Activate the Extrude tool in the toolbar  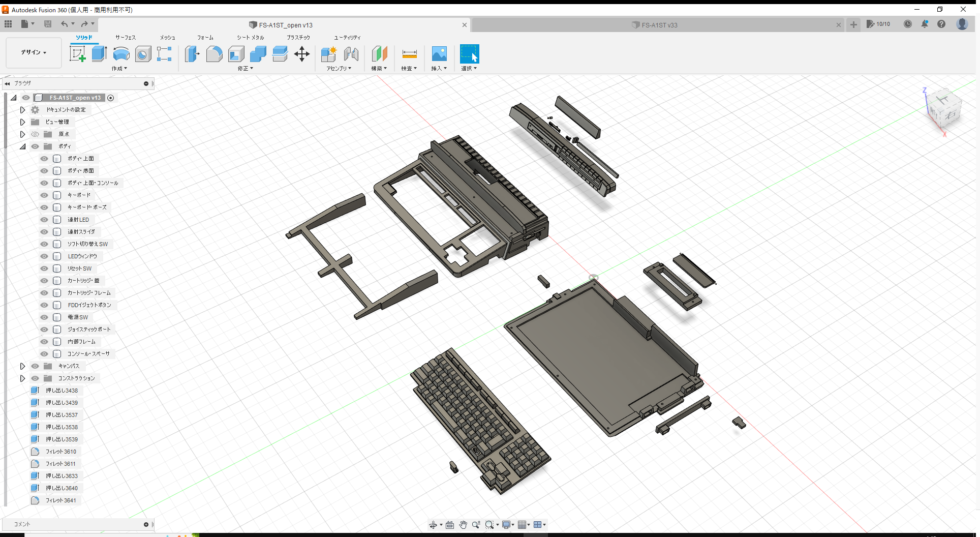pyautogui.click(x=99, y=53)
